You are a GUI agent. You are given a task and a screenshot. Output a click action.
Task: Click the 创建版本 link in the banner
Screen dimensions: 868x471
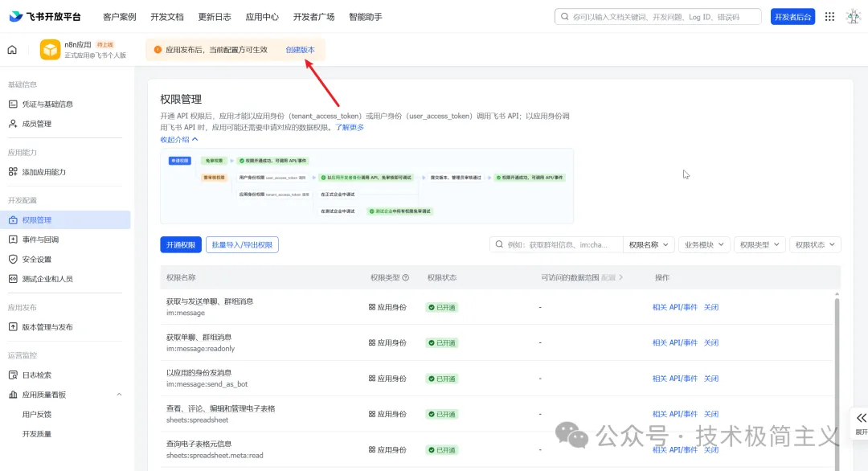300,49
